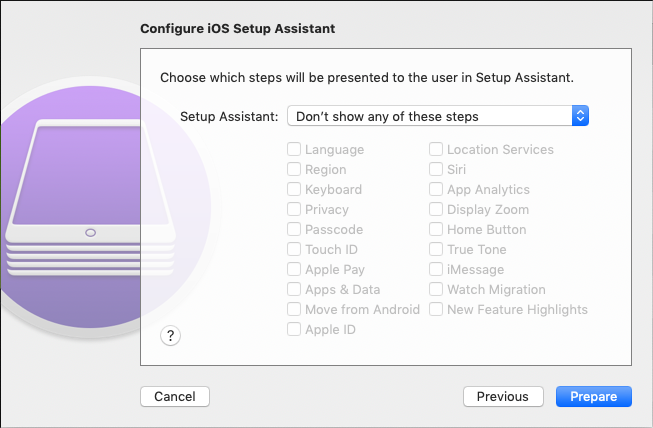Click the Previous button

coord(502,397)
